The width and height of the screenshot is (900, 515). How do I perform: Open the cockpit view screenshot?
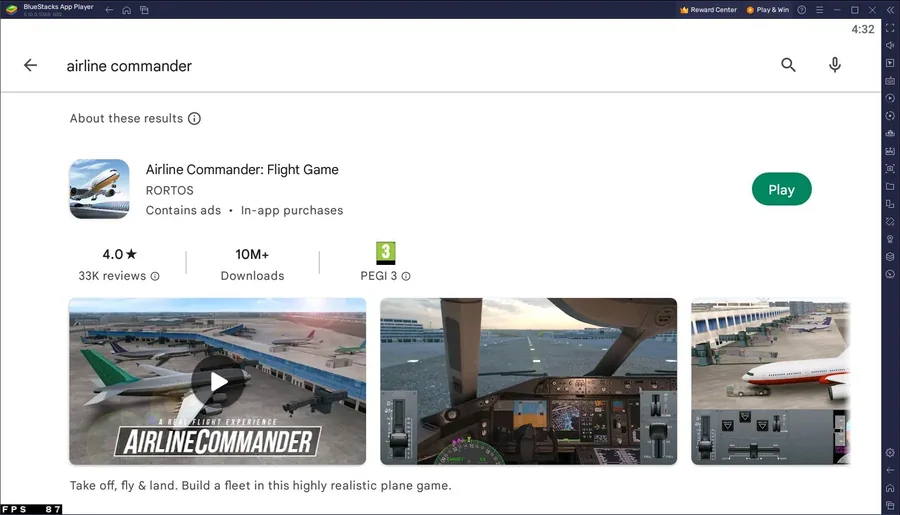[528, 381]
